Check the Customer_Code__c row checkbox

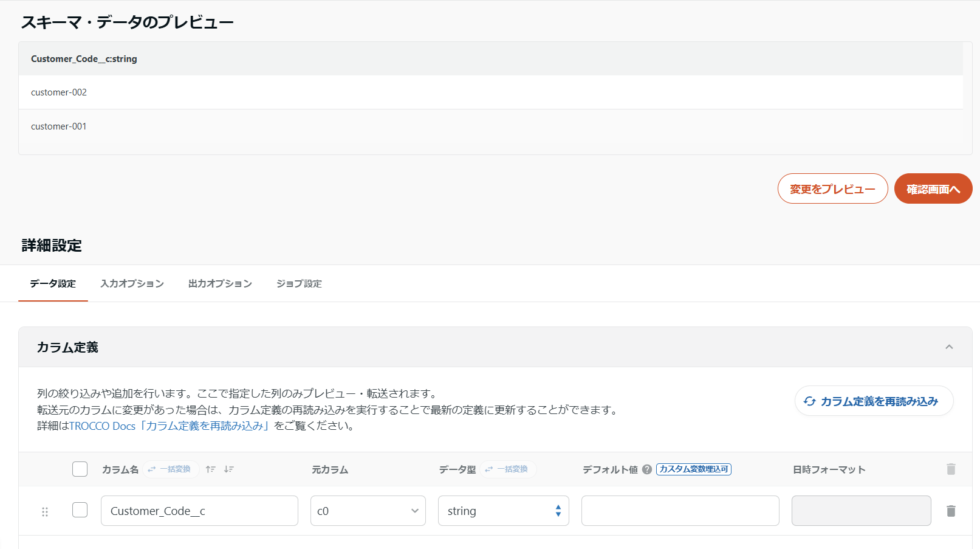tap(80, 509)
